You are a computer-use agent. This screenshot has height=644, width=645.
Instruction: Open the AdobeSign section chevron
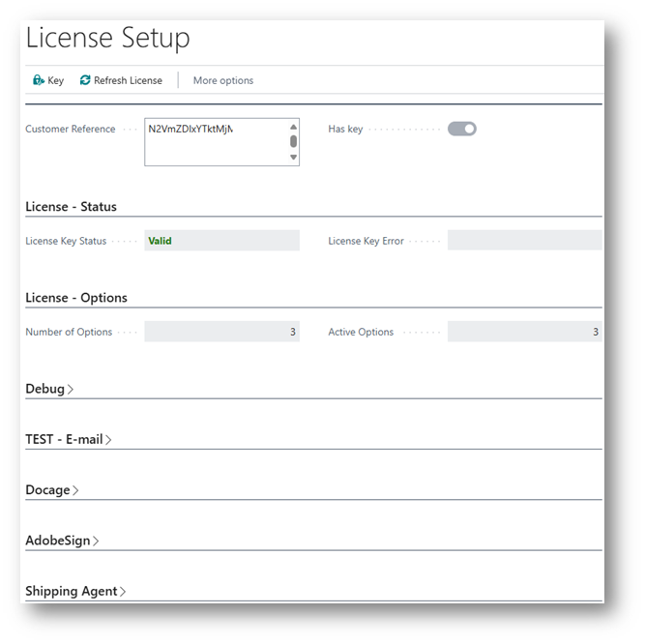(96, 541)
